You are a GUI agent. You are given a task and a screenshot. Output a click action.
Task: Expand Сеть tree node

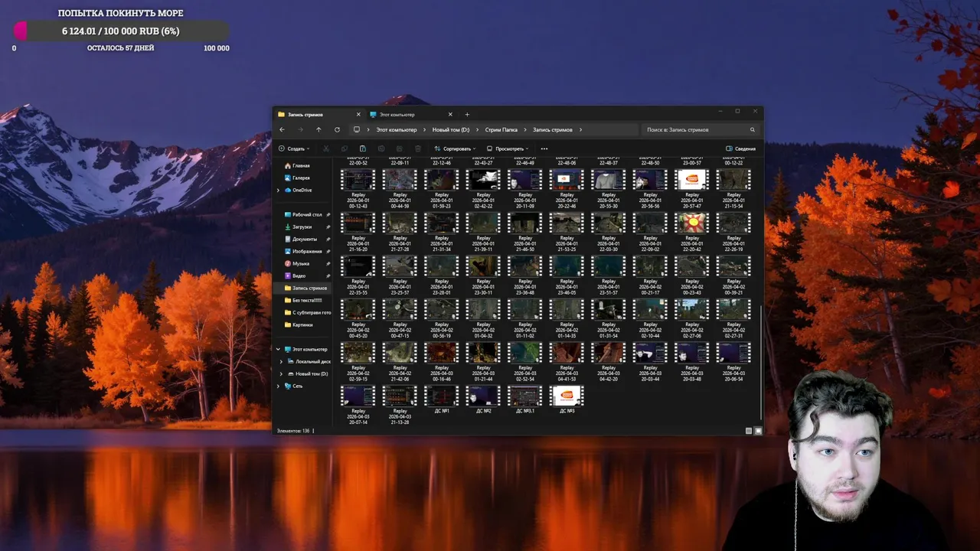pyautogui.click(x=278, y=386)
